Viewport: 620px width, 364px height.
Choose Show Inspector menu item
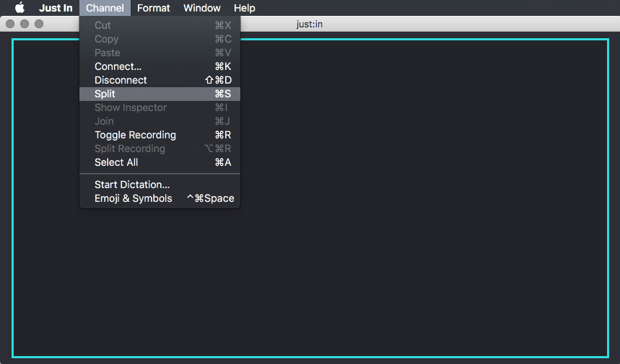click(160, 107)
